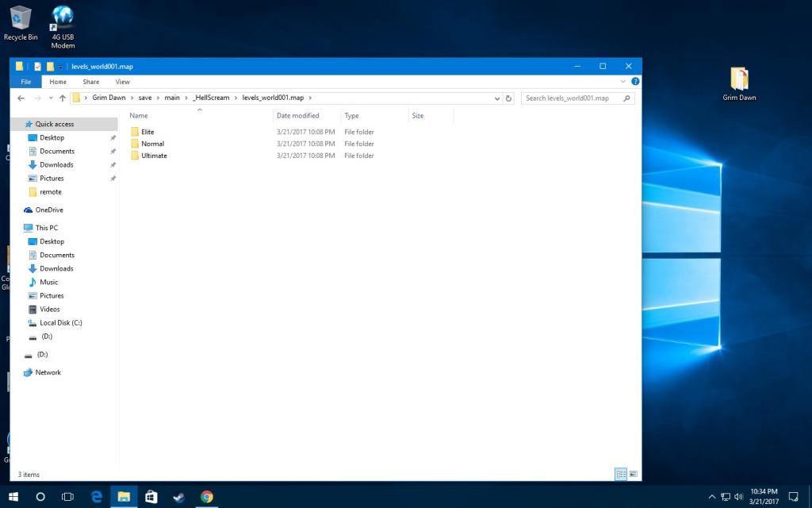This screenshot has height=508, width=812.
Task: Click Search levels_world001.map box
Action: 577,98
